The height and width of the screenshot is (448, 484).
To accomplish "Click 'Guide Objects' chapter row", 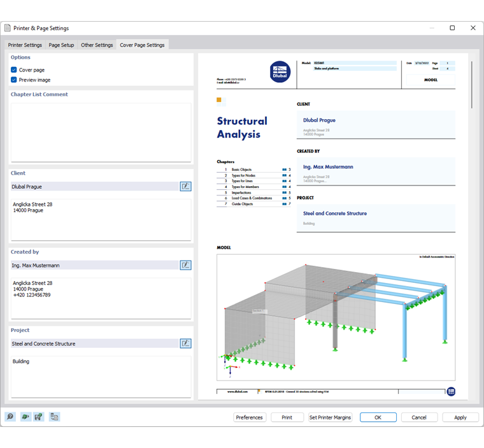I will pyautogui.click(x=253, y=204).
